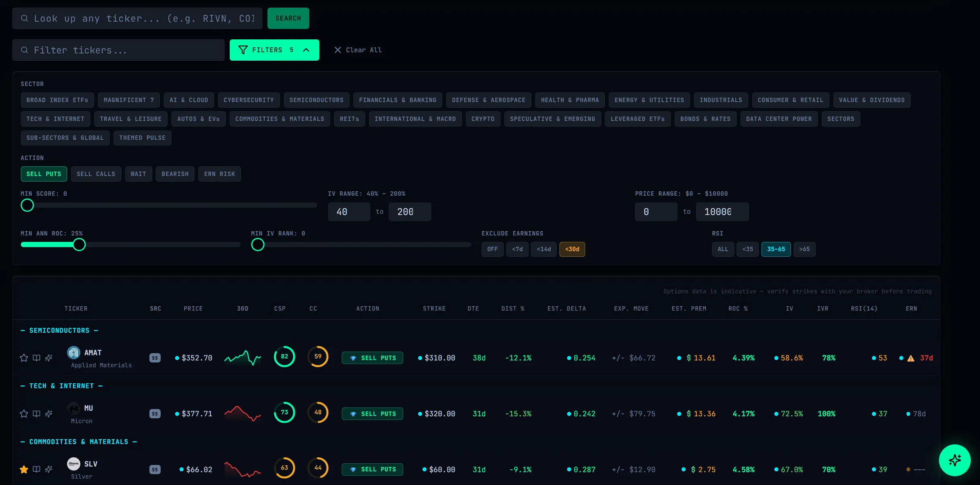This screenshot has height=485, width=980.
Task: Toggle the SELL PUTS action filter
Action: click(x=44, y=174)
